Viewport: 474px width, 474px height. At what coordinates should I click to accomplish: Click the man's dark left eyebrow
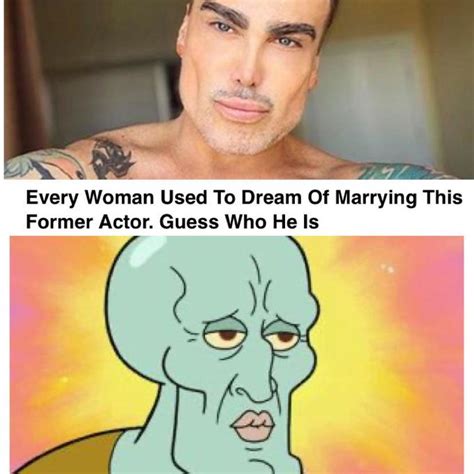pos(223,11)
